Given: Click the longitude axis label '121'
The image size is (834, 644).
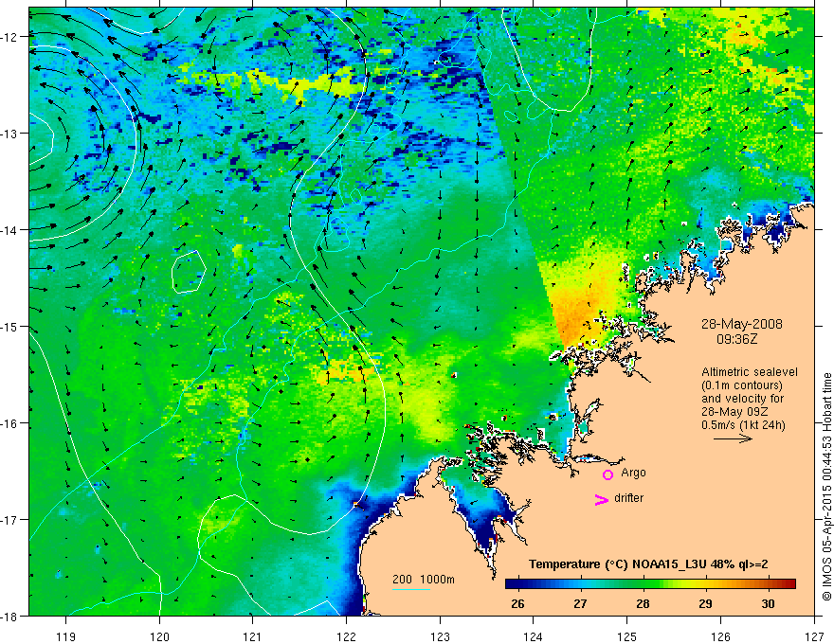Looking at the screenshot, I should click(253, 636).
